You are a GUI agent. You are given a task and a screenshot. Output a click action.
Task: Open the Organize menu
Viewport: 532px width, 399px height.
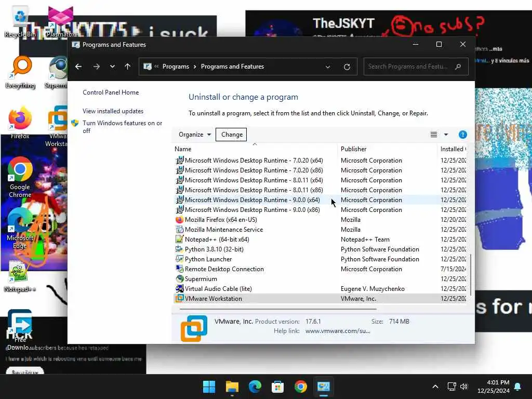click(195, 135)
